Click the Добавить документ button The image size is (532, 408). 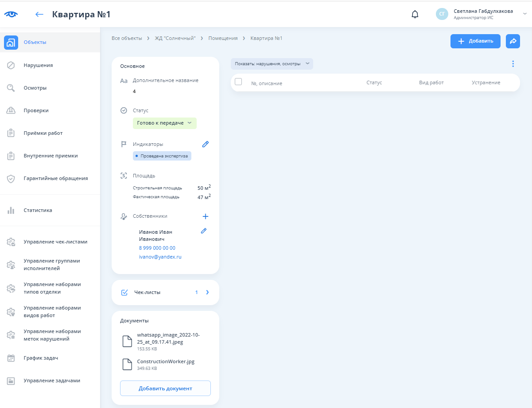pyautogui.click(x=165, y=388)
